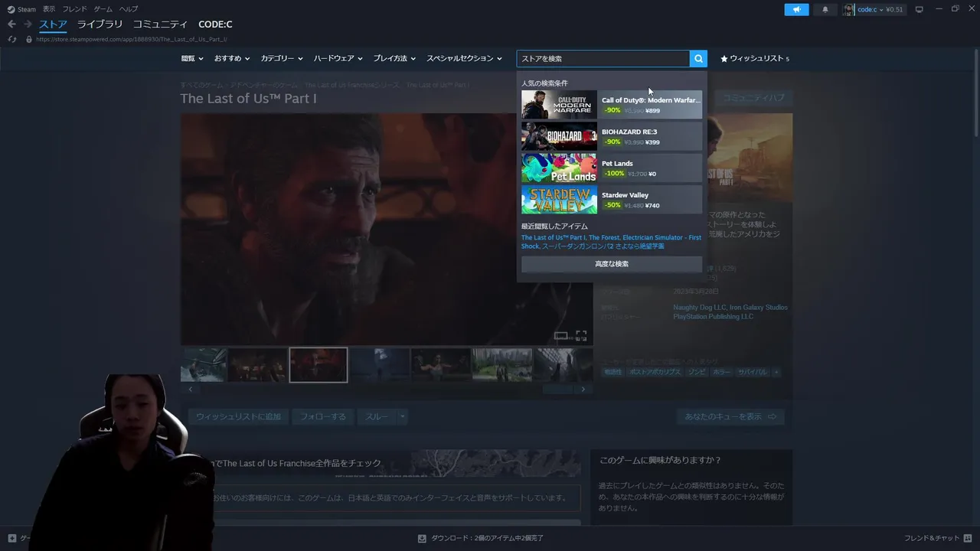
Task: Reload the store page
Action: [11, 39]
